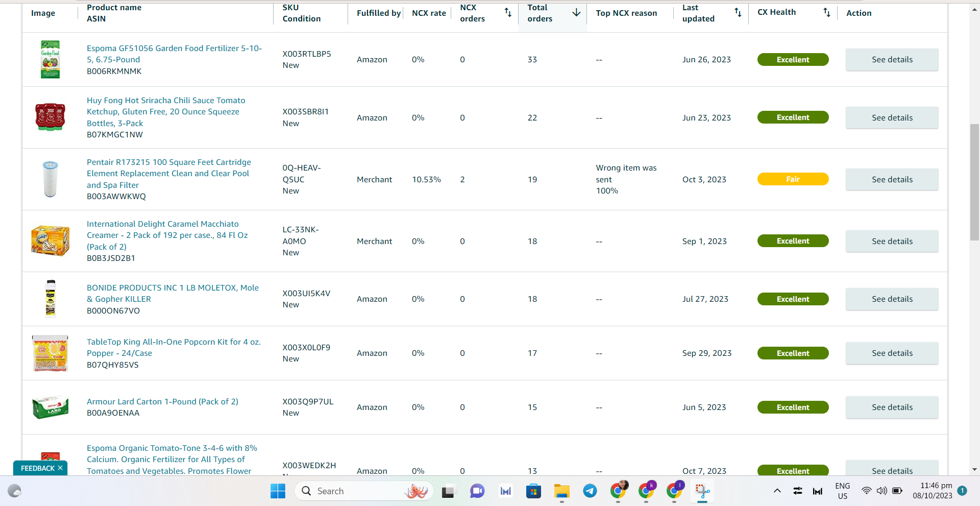Image resolution: width=980 pixels, height=506 pixels.
Task: Click Excellent badge for Armour Lard
Action: (x=793, y=407)
